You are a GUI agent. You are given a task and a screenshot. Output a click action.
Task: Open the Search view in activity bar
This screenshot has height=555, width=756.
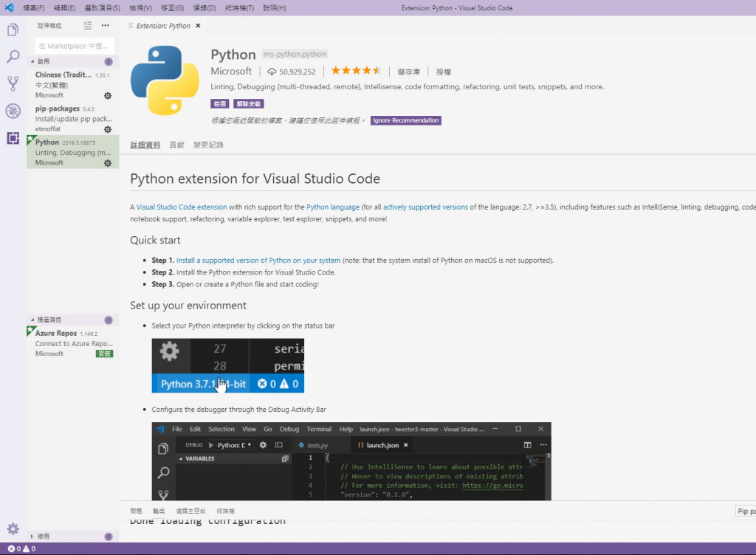point(13,57)
